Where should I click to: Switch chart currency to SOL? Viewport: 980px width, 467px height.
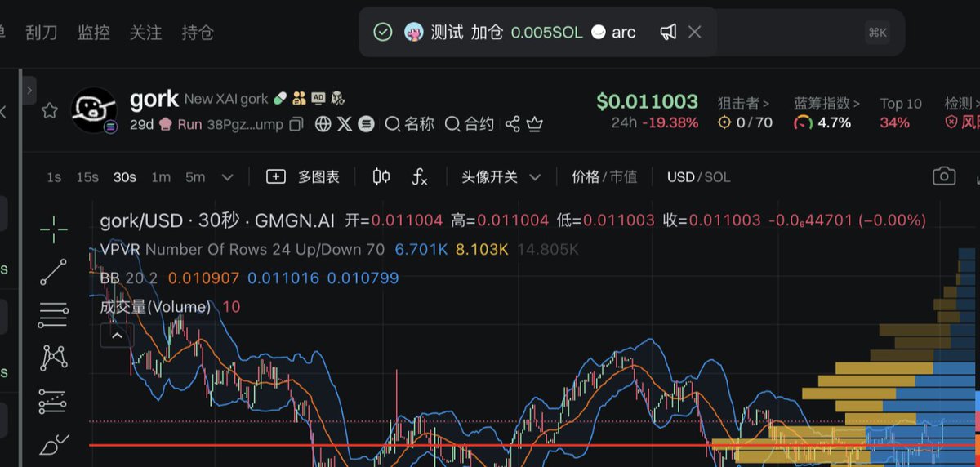pos(718,177)
